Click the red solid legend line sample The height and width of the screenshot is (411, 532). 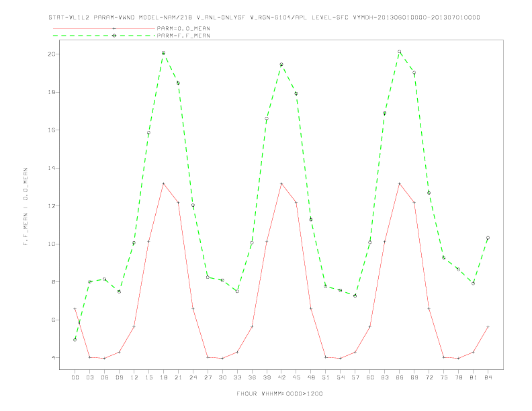tap(104, 28)
